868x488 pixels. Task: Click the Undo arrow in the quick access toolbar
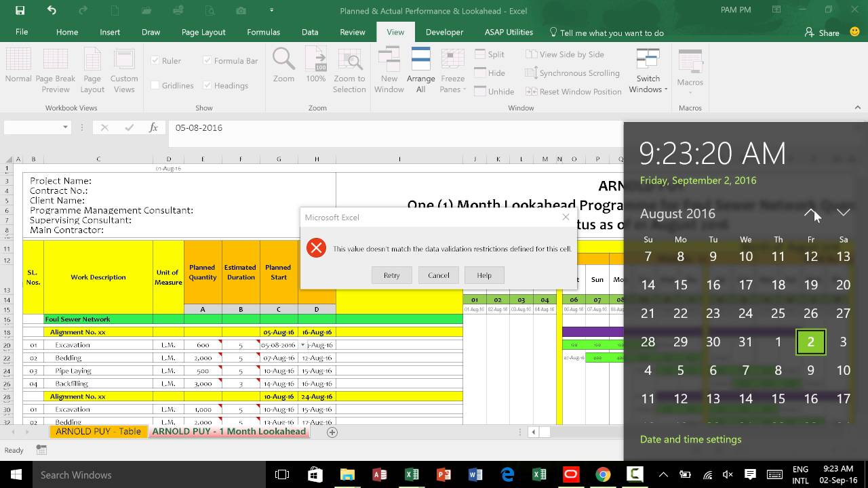click(52, 10)
